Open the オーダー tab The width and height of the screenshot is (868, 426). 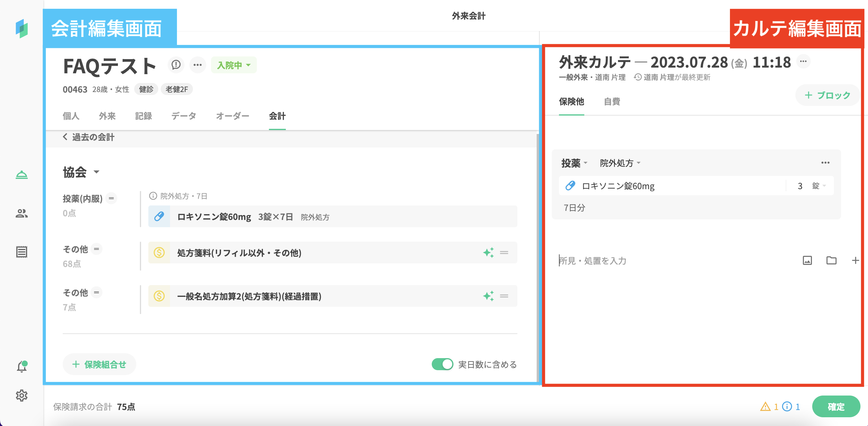point(232,116)
